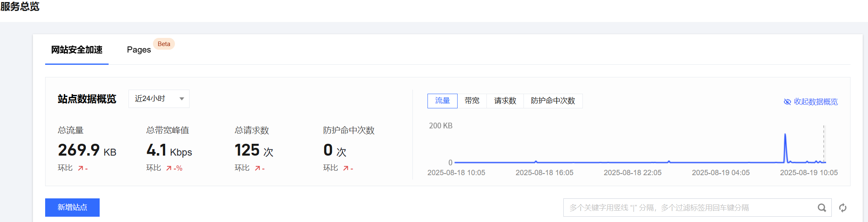Click the 新增站点 button
This screenshot has width=868, height=222.
point(72,207)
